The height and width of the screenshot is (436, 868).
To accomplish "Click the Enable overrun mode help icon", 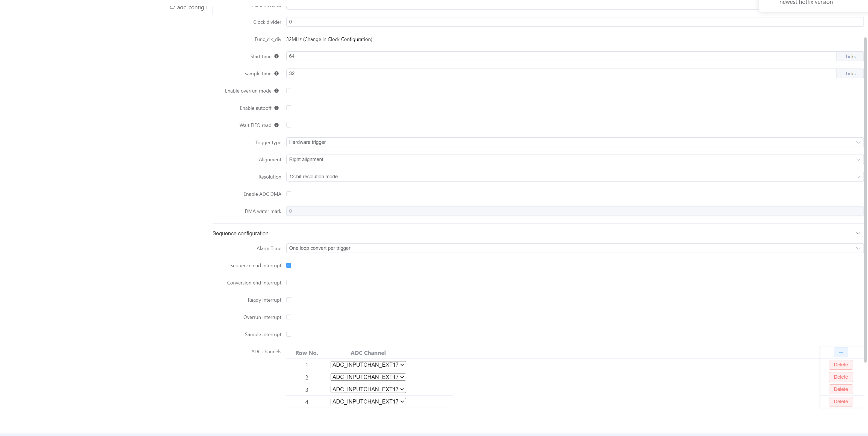I will 276,91.
